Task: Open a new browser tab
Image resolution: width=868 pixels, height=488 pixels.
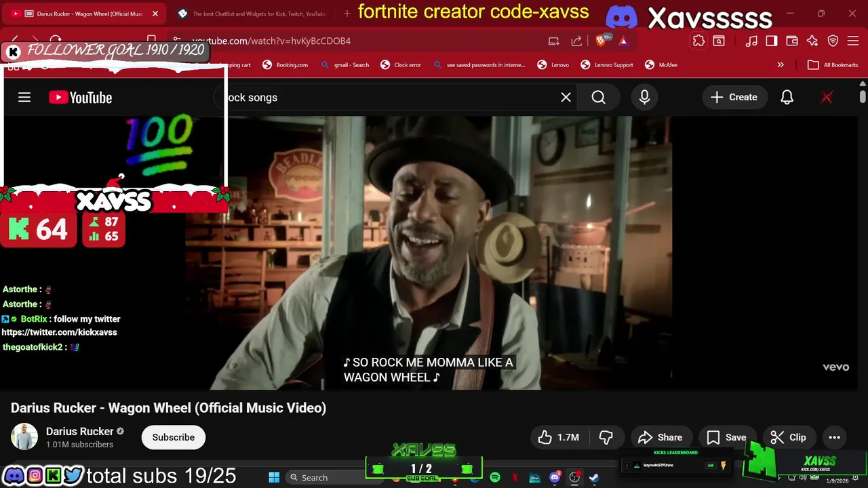Action: click(347, 14)
